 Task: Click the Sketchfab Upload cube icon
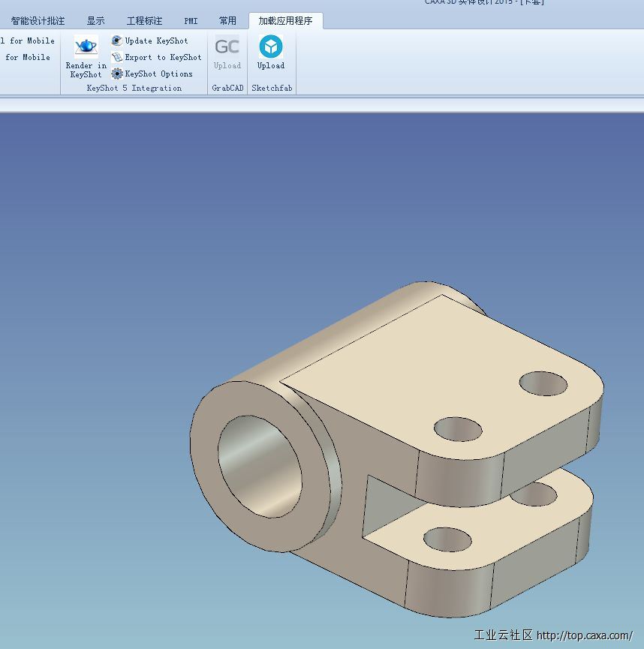tap(271, 47)
